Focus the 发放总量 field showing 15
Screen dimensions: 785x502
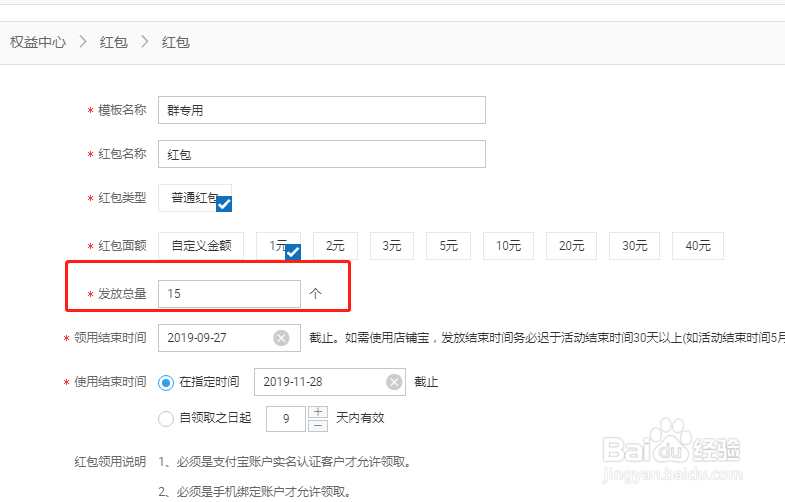[x=229, y=294]
